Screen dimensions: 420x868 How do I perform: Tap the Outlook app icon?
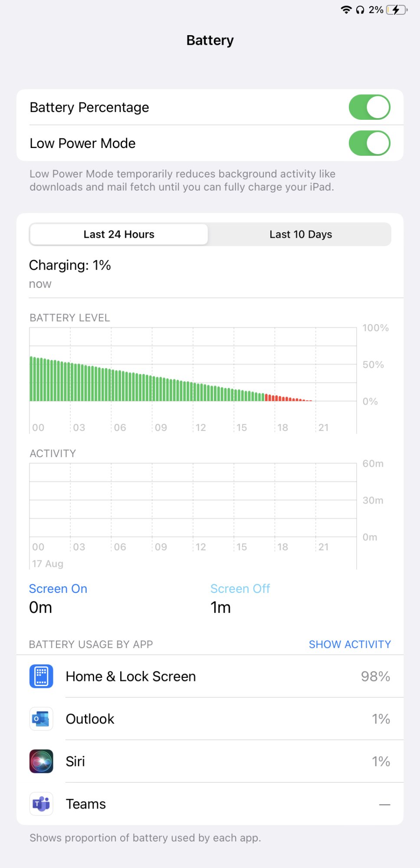pyautogui.click(x=41, y=719)
